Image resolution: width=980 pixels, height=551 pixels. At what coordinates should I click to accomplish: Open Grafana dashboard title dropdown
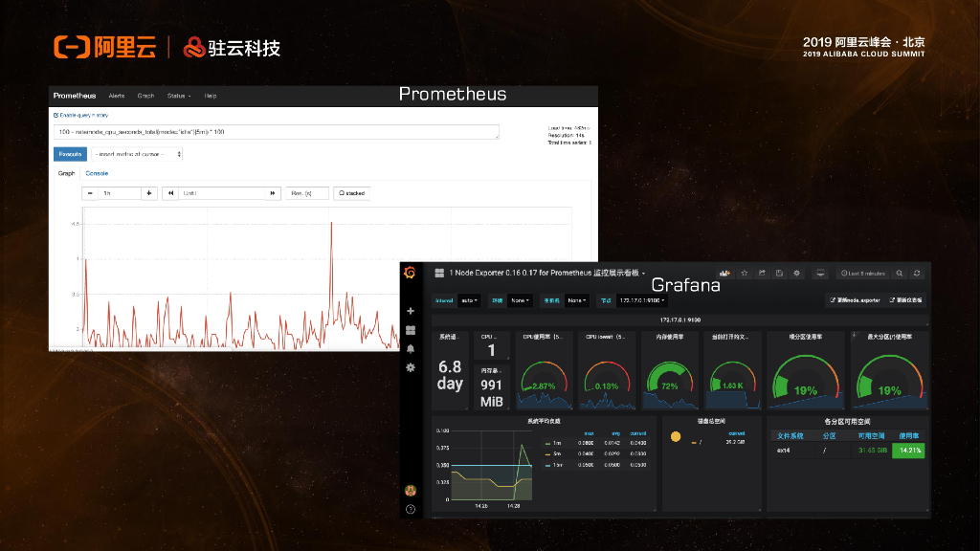coord(546,273)
